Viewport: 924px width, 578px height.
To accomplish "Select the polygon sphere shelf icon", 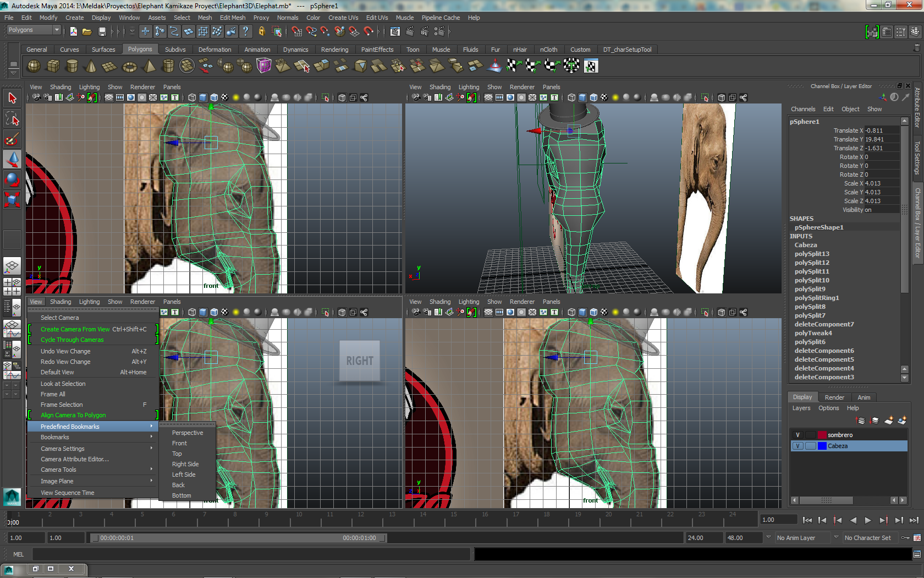I will 34,66.
